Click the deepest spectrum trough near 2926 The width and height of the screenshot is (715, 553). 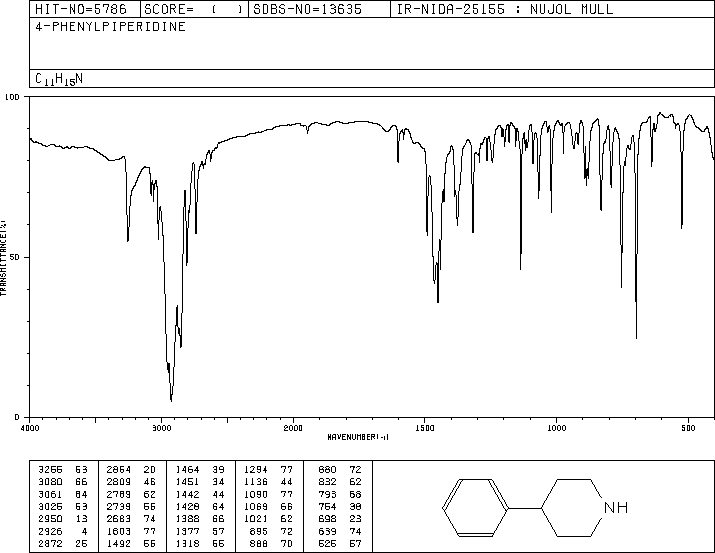pyautogui.click(x=171, y=400)
